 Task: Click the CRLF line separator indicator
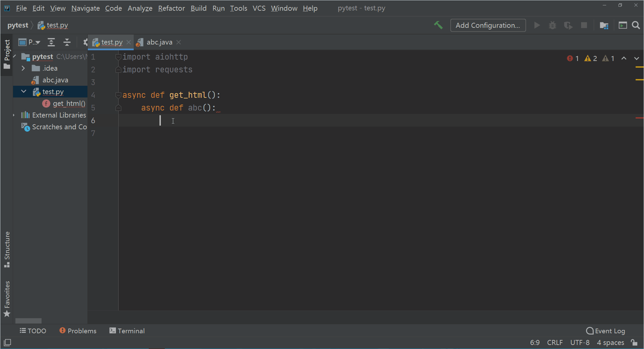[555, 342]
